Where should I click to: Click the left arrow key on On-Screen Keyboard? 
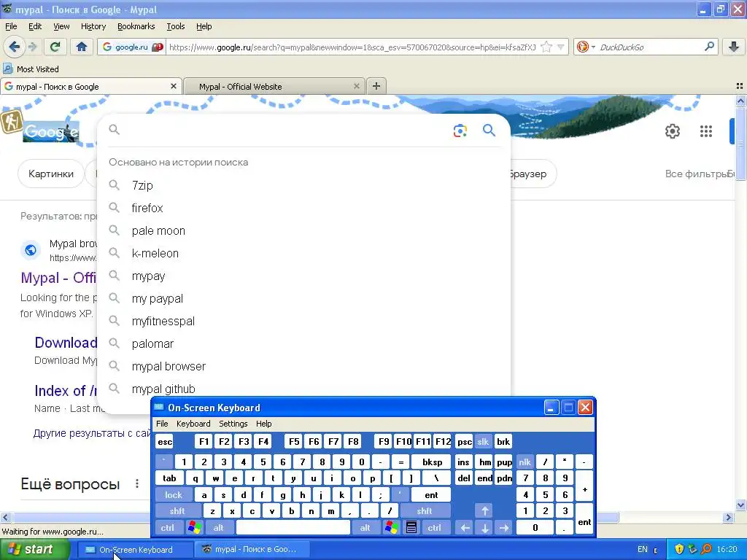tap(465, 528)
